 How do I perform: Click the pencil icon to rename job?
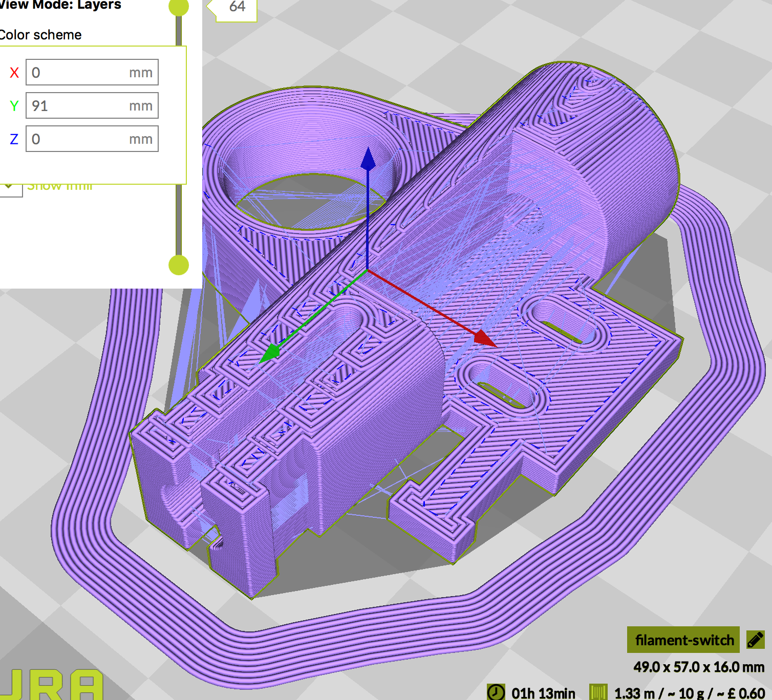click(x=756, y=640)
